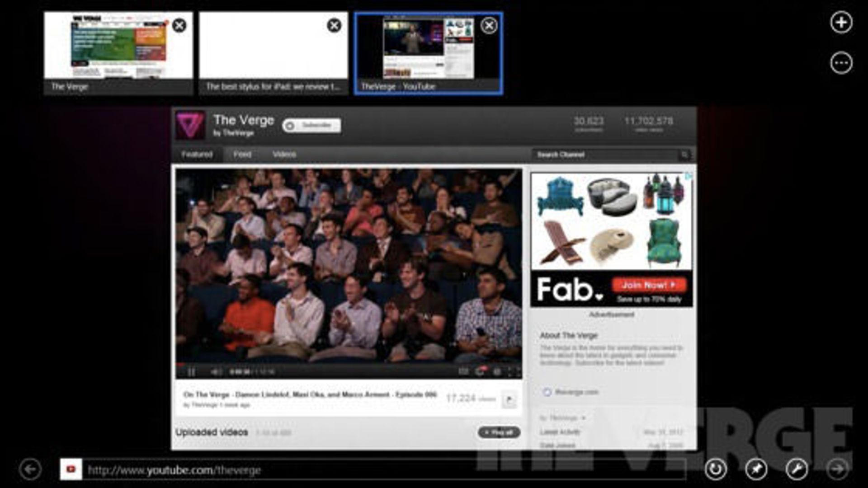
Task: Subscribe to The Verge channel
Action: pos(311,126)
